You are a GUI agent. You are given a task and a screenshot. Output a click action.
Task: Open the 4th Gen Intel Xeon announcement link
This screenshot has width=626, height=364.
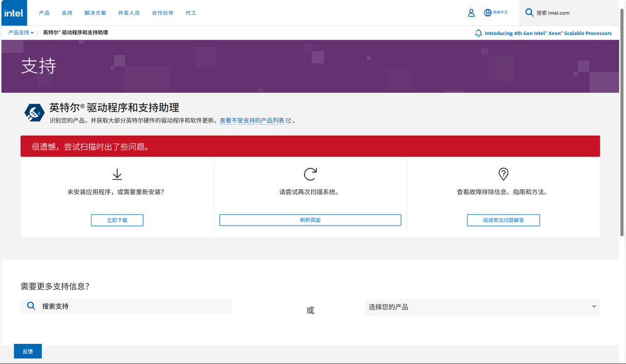click(548, 33)
